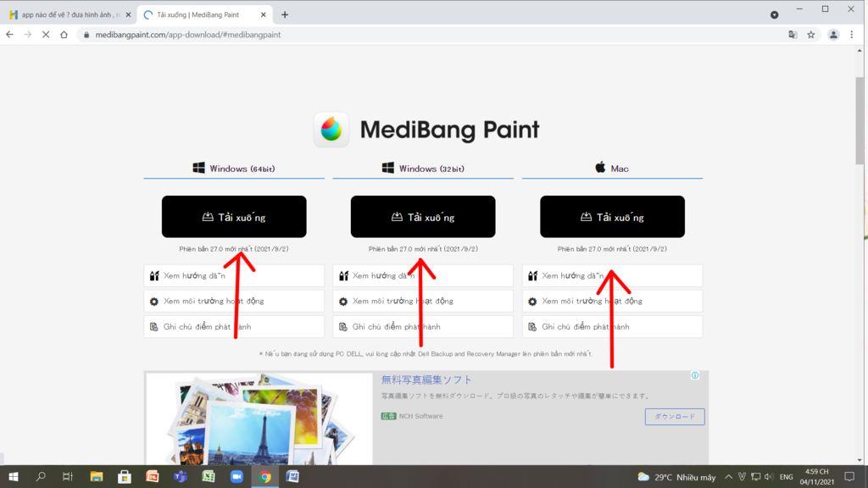The width and height of the screenshot is (868, 488).
Task: Open Xem môi trường hoạt động for Windows 32bit
Action: pos(423,301)
